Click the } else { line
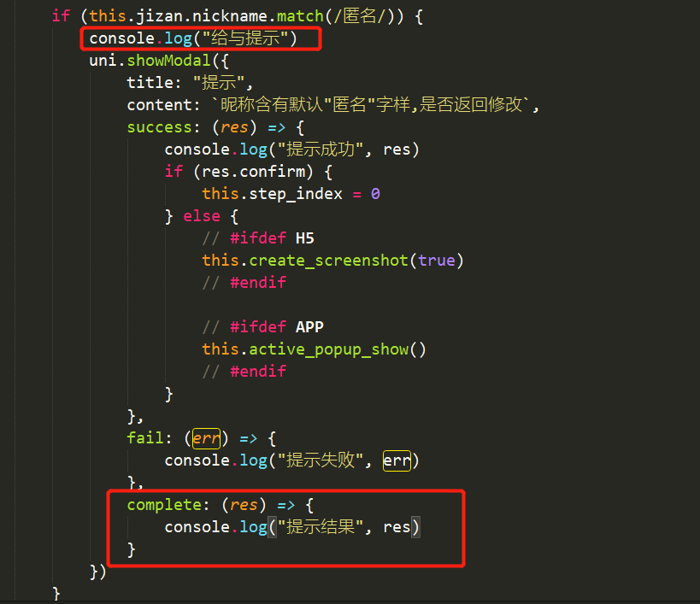The image size is (700, 604). (202, 216)
